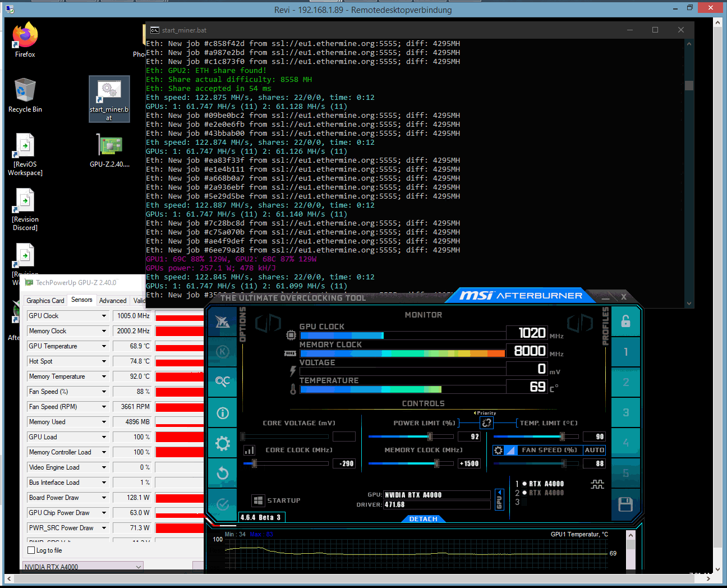The width and height of the screenshot is (727, 588).
Task: Open the voltage/frequency curve editor bars icon
Action: 250,450
